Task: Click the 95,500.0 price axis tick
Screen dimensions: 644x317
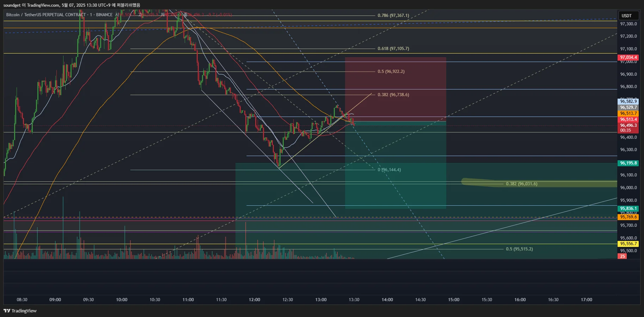Action: click(x=628, y=251)
